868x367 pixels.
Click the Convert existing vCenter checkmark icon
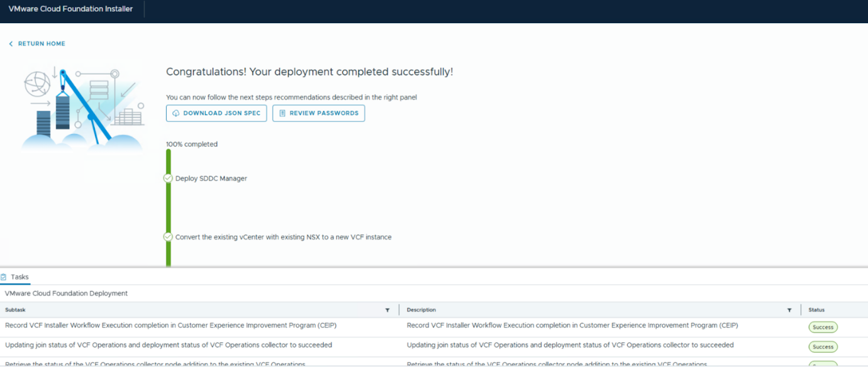(x=168, y=237)
